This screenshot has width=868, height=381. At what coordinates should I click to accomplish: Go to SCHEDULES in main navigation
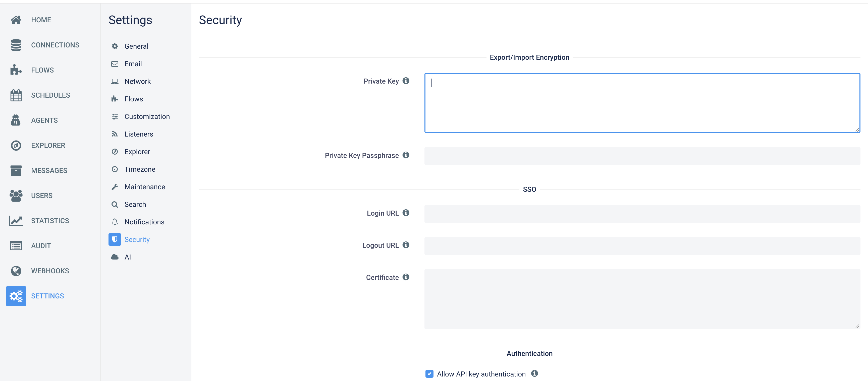point(50,95)
